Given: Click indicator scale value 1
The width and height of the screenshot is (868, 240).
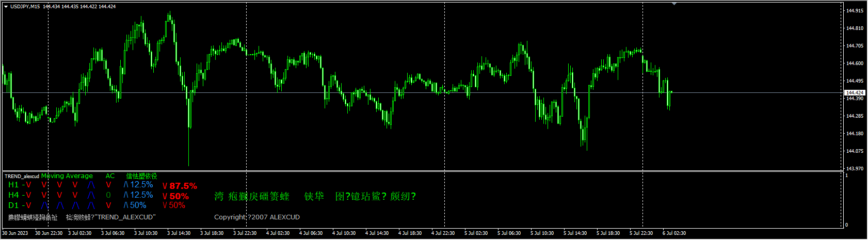Looking at the screenshot, I should click(846, 175).
